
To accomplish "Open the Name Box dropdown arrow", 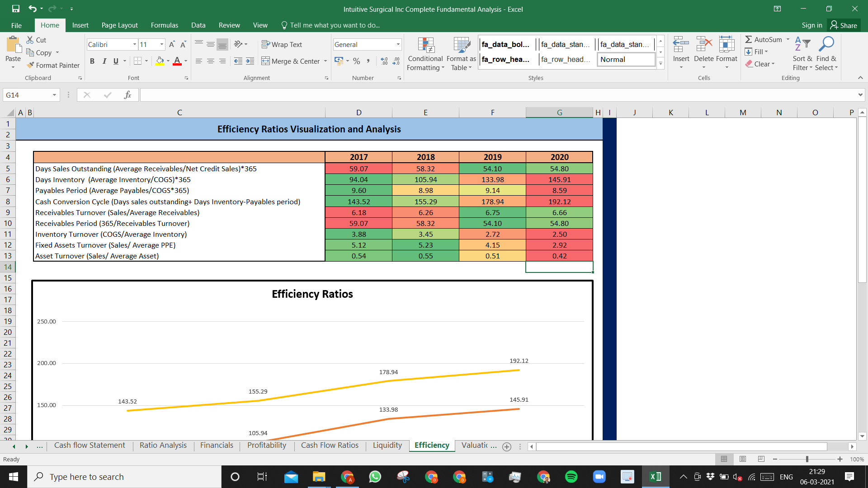I will pos(54,95).
